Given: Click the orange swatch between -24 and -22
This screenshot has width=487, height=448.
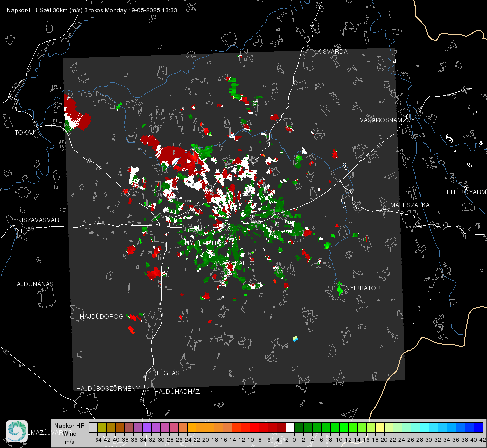Looking at the screenshot, I should pos(192,427).
